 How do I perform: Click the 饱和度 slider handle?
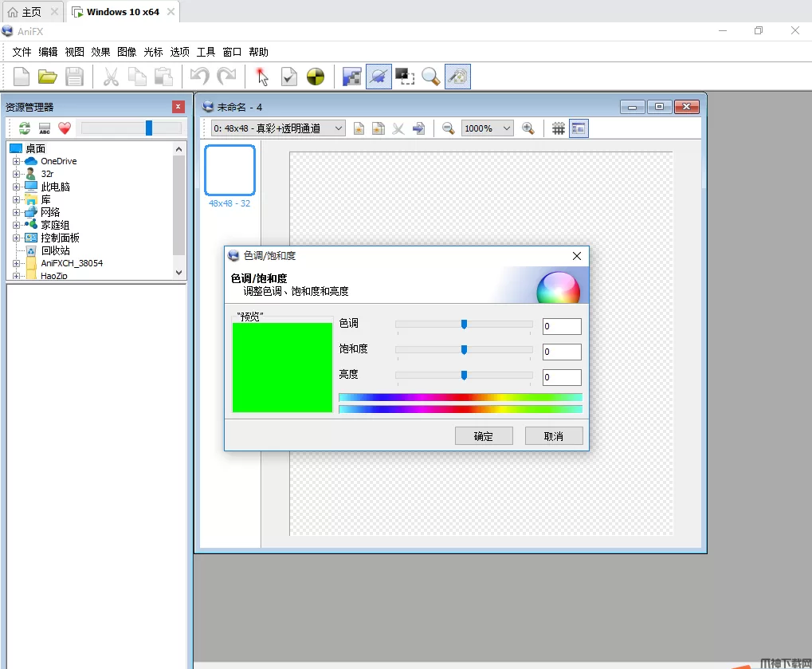pos(464,349)
